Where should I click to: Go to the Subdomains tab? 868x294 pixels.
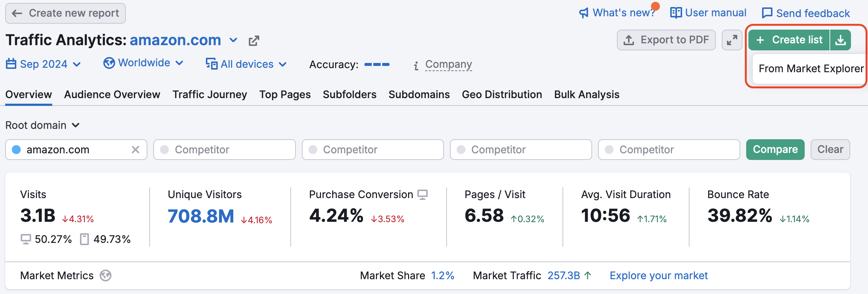pos(419,95)
